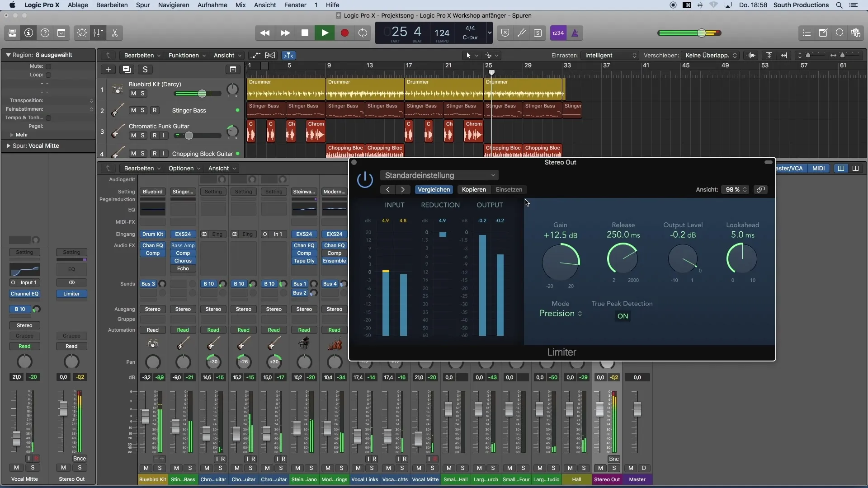Select the Play button to start playback
The width and height of the screenshot is (868, 488).
(x=324, y=33)
